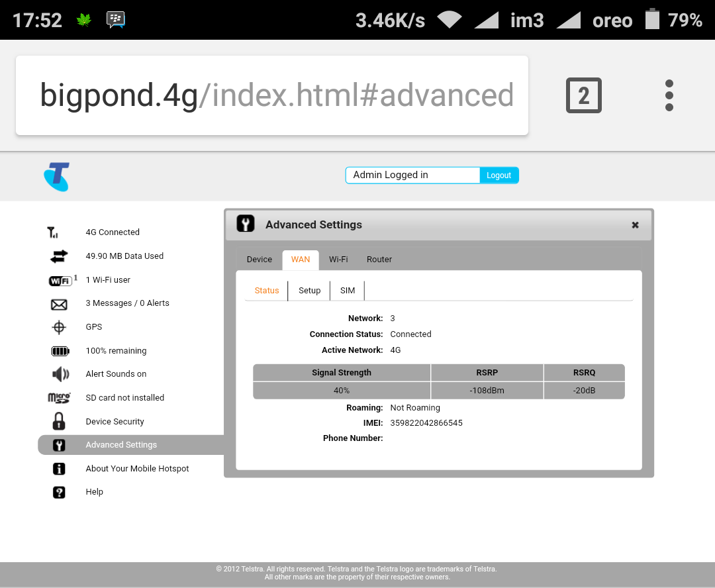The image size is (715, 588).
Task: Click the Active Network 4G value
Action: 395,350
